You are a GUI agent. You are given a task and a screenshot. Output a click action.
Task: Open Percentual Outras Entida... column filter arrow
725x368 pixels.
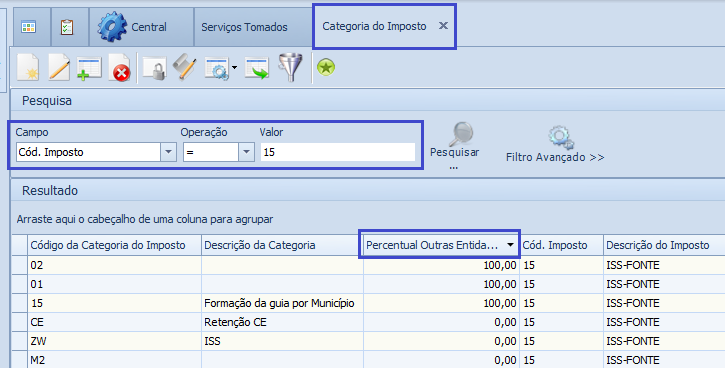510,245
